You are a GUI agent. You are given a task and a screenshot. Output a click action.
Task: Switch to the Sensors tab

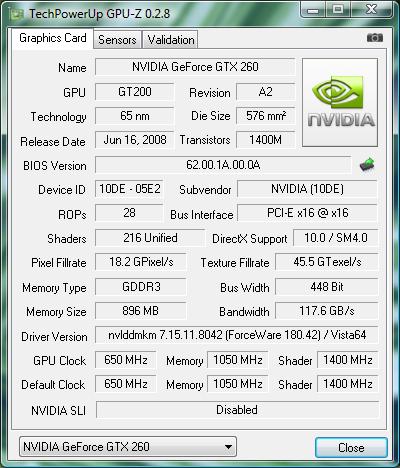(x=117, y=40)
